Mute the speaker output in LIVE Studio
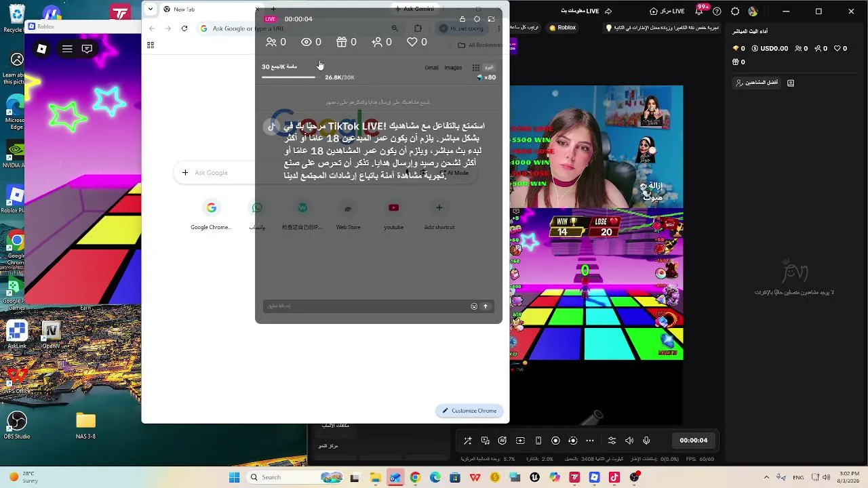 click(629, 441)
